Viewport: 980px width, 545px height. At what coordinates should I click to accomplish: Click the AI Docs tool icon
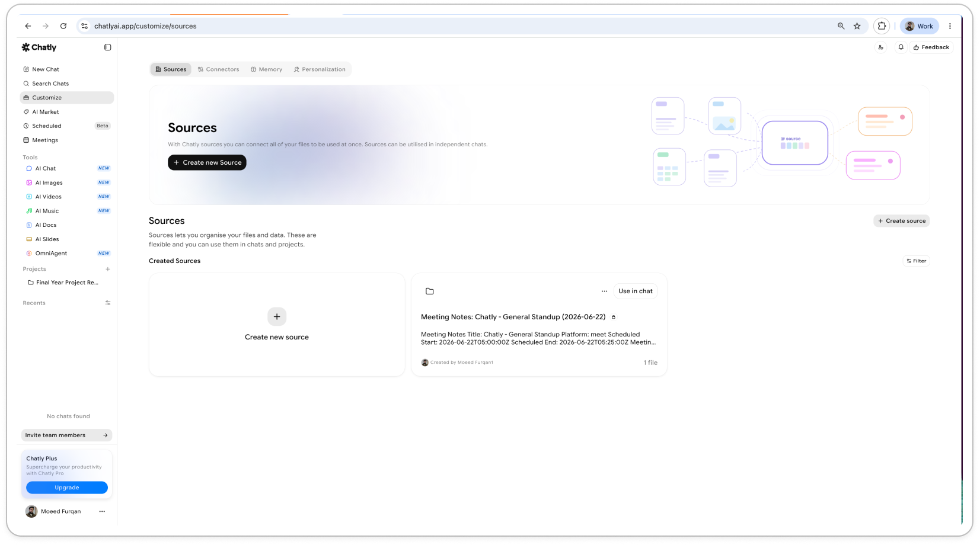point(29,225)
